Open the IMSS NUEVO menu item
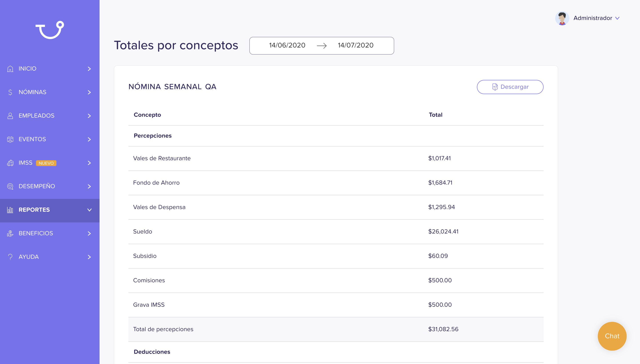Image resolution: width=640 pixels, height=364 pixels. tap(50, 163)
